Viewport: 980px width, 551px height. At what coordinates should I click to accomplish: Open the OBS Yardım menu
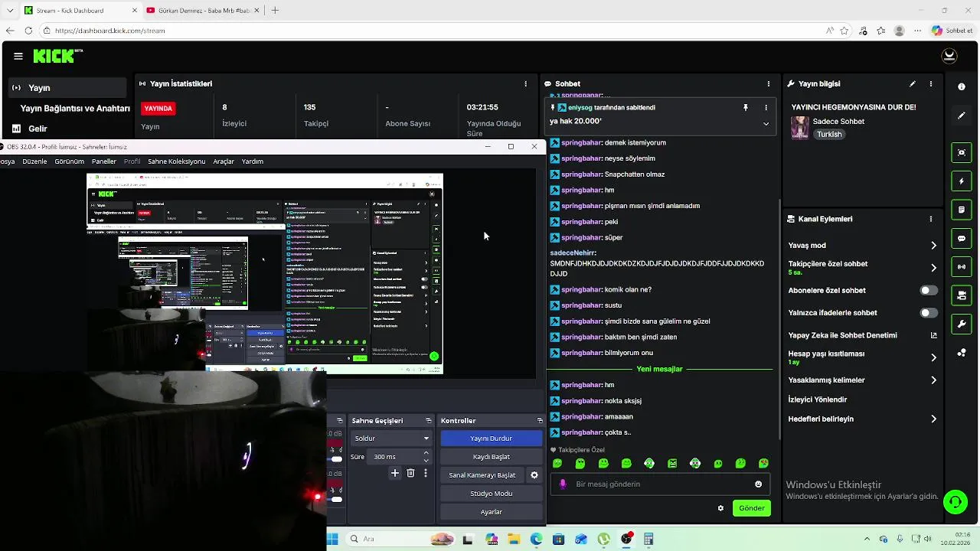(253, 161)
